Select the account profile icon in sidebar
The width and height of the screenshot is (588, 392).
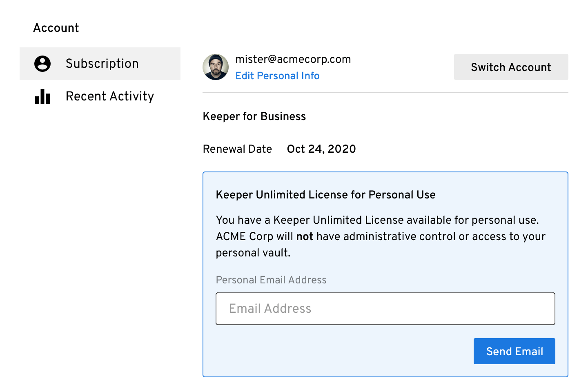pyautogui.click(x=42, y=64)
